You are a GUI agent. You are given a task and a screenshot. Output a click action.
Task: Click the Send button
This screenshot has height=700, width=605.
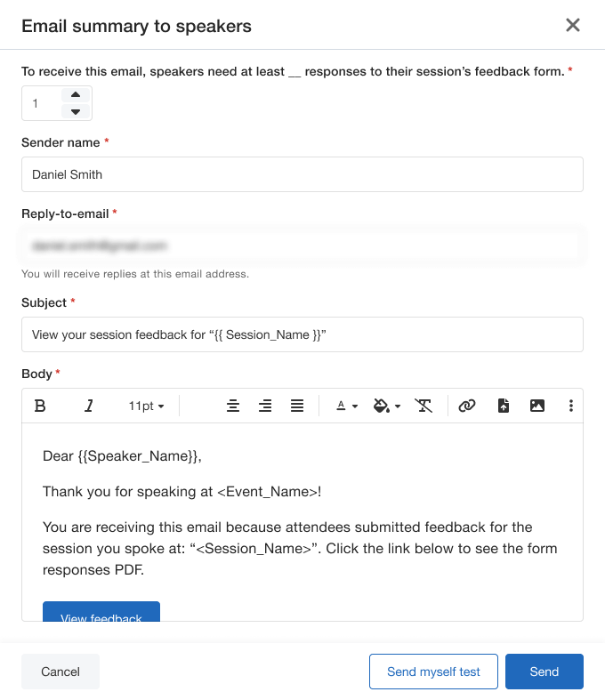[544, 672]
